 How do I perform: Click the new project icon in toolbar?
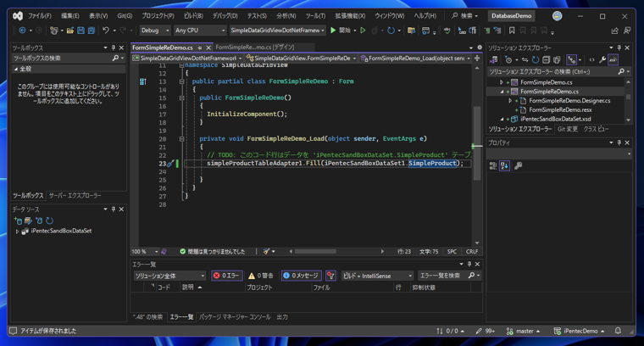[53, 31]
